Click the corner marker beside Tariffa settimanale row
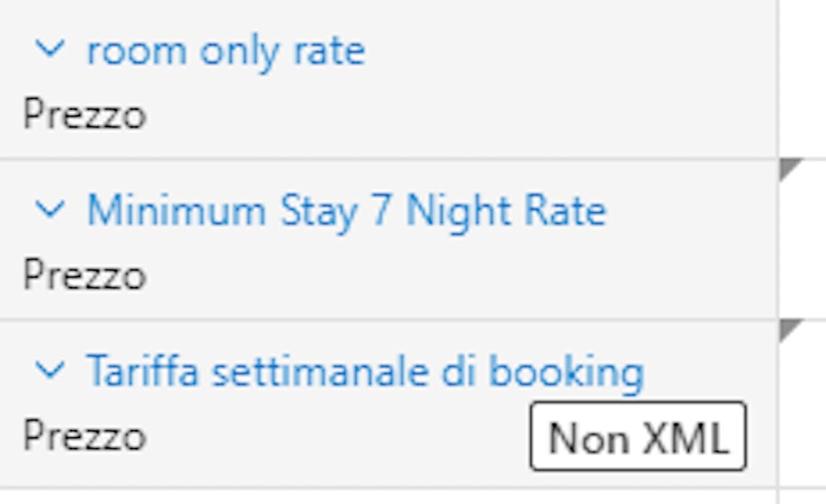826x504 pixels. pos(789,328)
